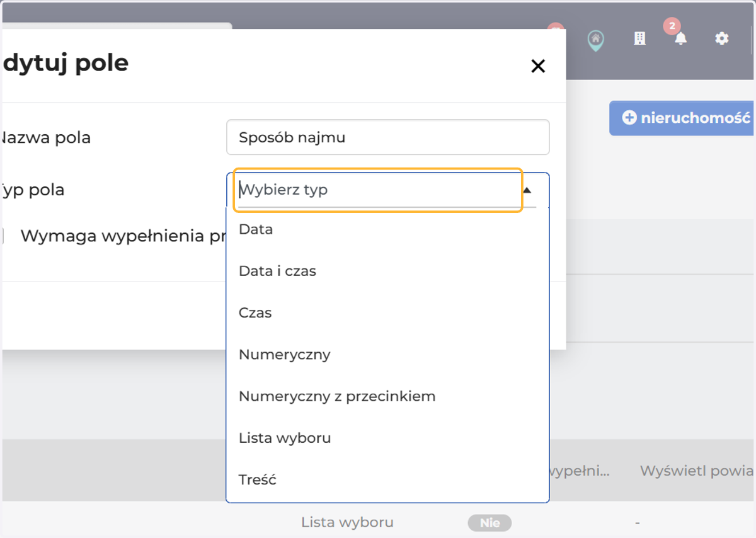Select Czas option
Viewport: 756px width, 538px height.
pyautogui.click(x=387, y=312)
